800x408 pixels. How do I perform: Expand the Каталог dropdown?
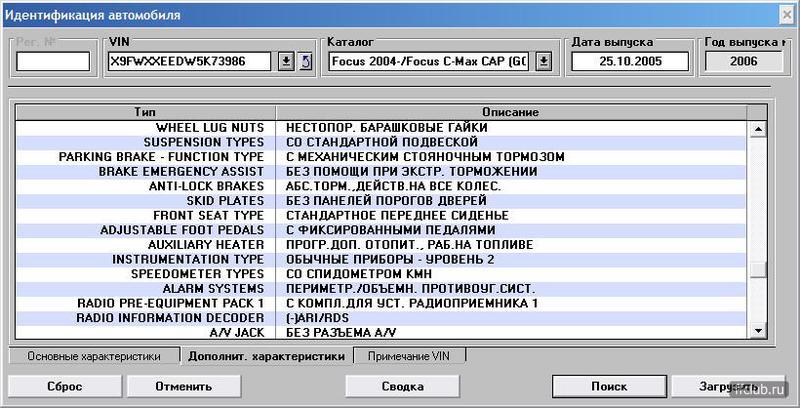pyautogui.click(x=544, y=62)
